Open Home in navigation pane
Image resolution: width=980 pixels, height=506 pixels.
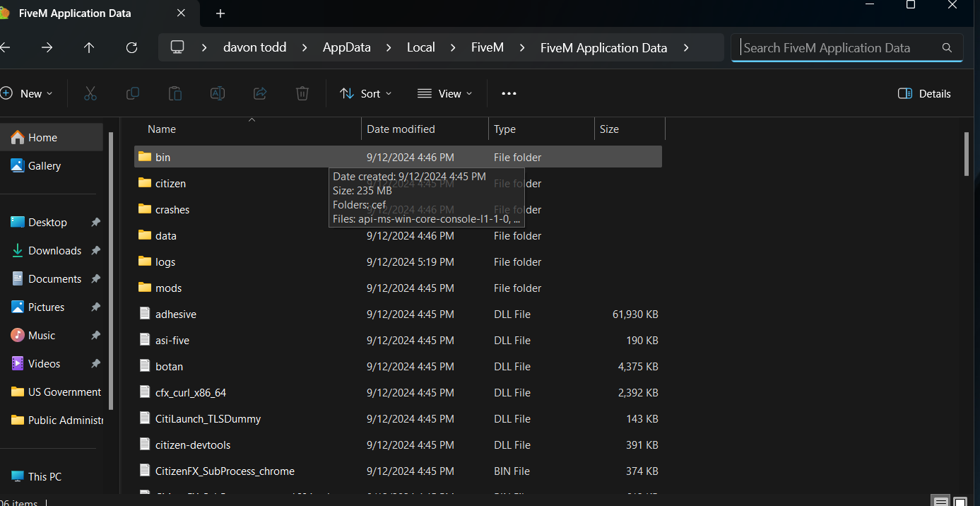pos(51,137)
